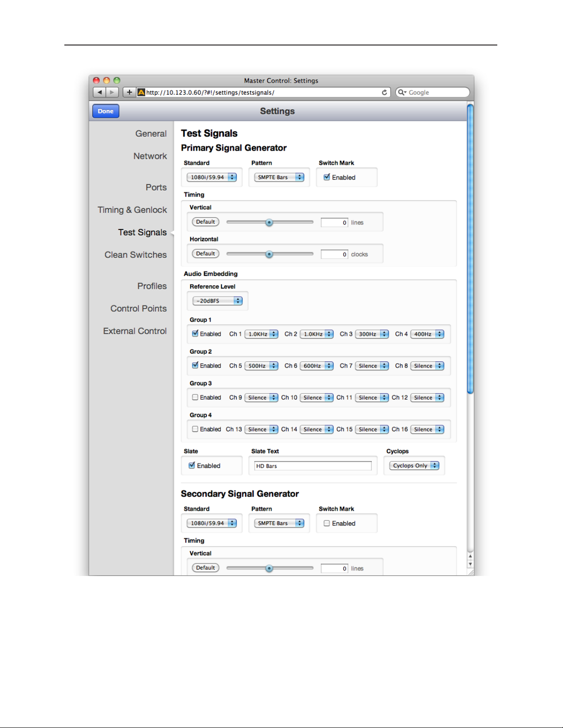Open the Clean Switches section

click(x=136, y=255)
